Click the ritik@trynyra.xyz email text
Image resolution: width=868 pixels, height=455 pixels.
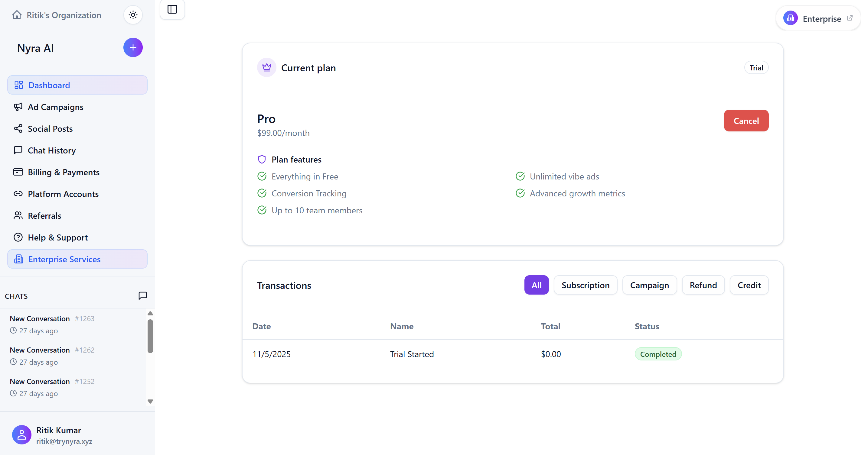tap(64, 441)
